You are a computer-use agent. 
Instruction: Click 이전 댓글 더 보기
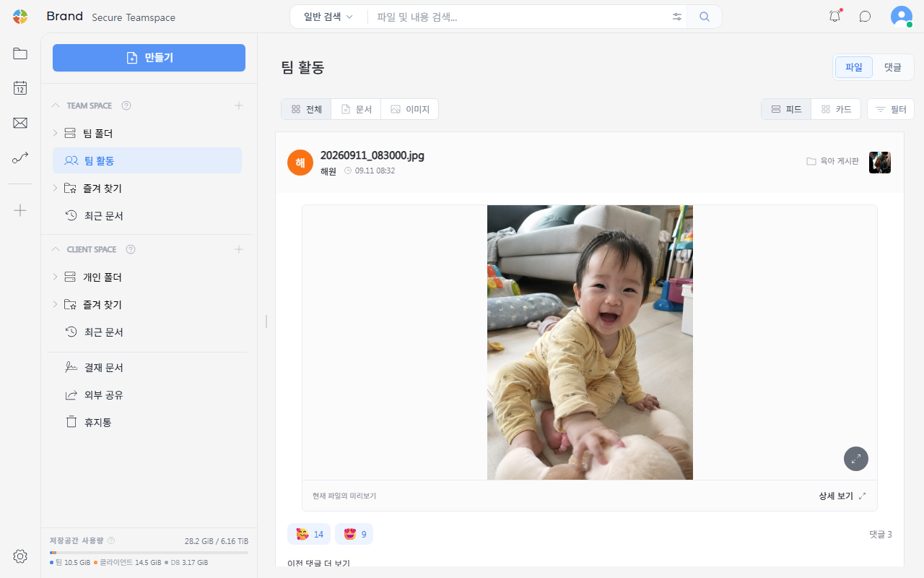(318, 563)
